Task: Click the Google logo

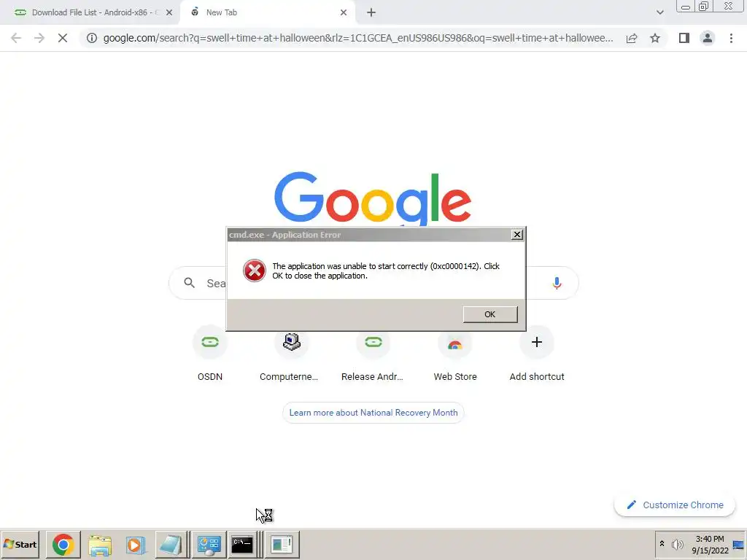Action: 373,198
